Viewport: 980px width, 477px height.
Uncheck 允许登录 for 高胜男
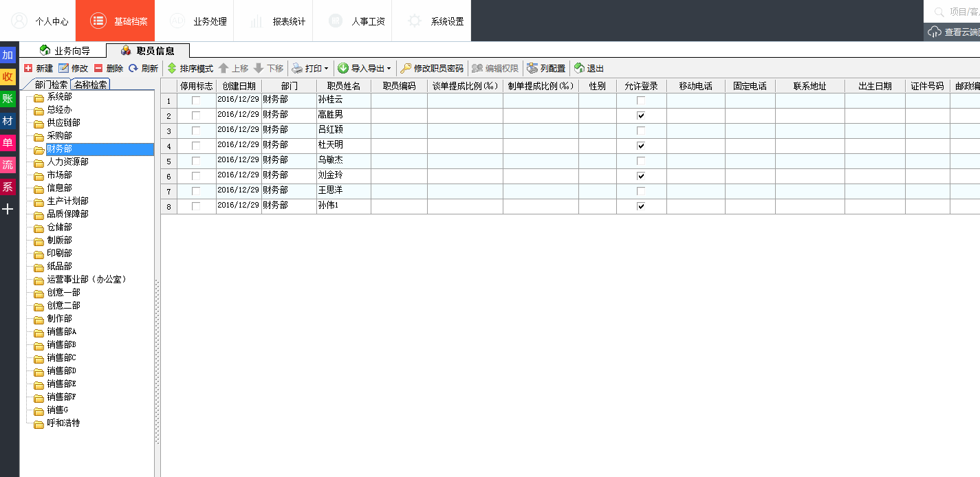point(640,115)
